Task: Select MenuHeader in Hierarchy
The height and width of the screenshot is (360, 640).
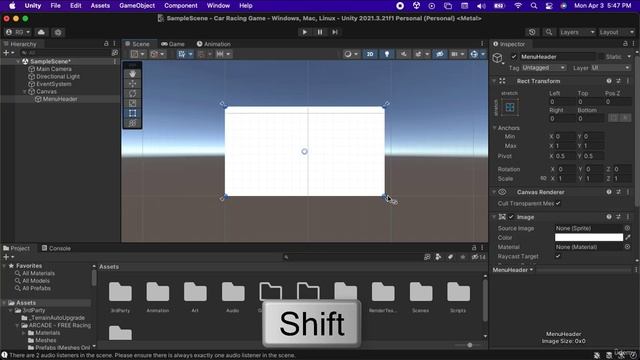Action: (60, 99)
